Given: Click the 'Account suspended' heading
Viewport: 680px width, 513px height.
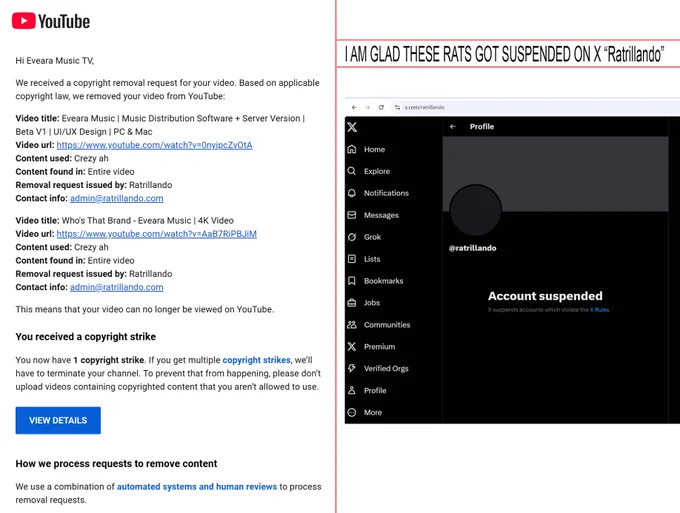Looking at the screenshot, I should click(x=545, y=296).
